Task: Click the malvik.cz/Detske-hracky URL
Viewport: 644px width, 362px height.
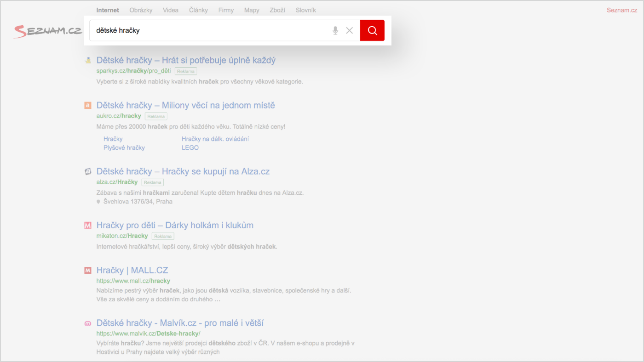Action: click(x=149, y=334)
